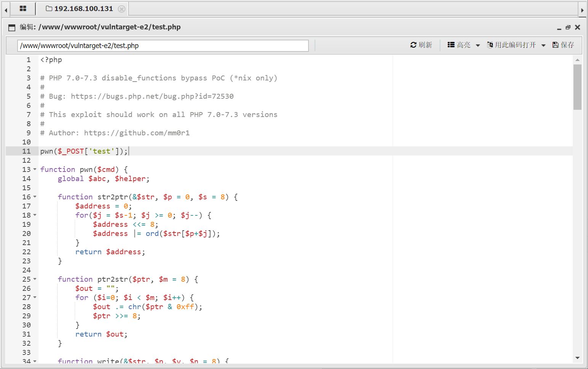Collapse the for loop at line 18
This screenshot has height=369, width=588.
35,215
